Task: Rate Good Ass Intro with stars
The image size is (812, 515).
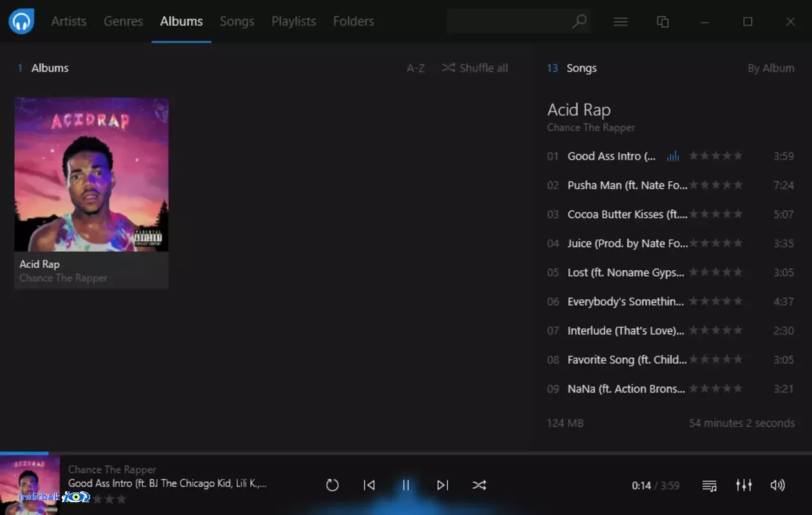Action: pos(715,156)
